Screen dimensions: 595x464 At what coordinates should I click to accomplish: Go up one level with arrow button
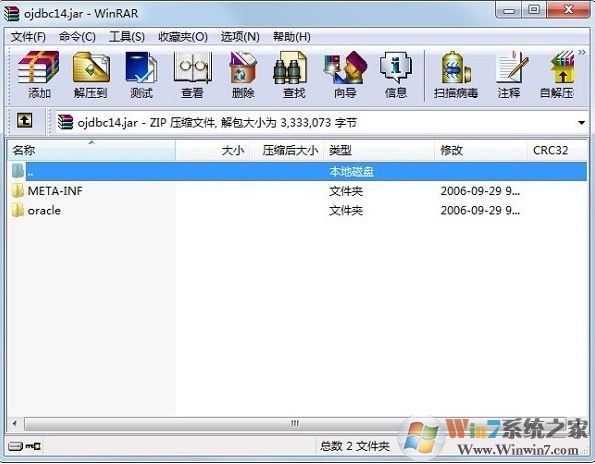(25, 121)
